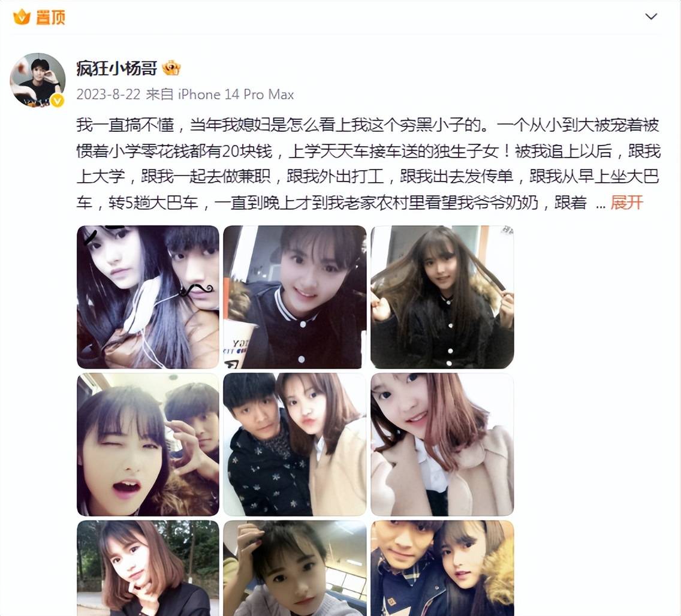Screen dimensions: 681x616
Task: Click the 置顶 pinned label
Action: 50,17
